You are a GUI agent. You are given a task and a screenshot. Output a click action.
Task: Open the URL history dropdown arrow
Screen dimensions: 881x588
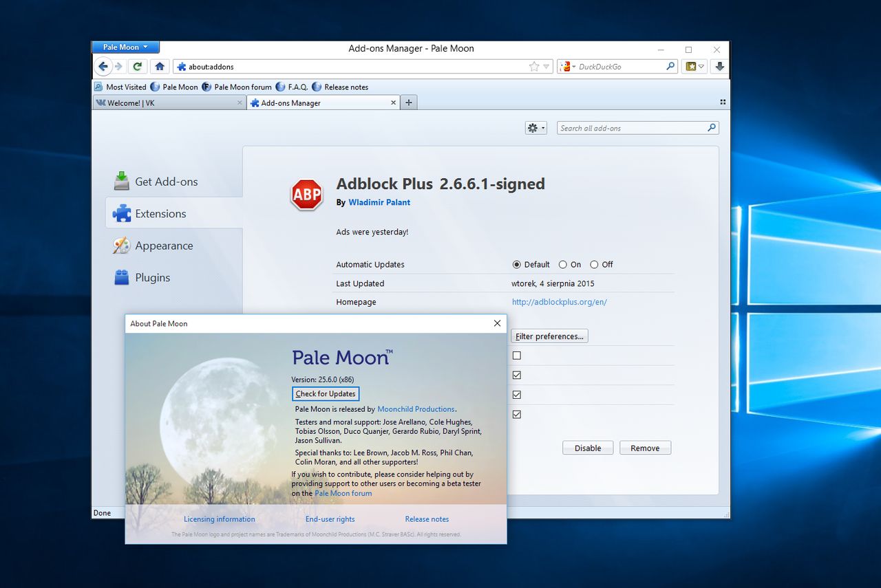point(546,67)
